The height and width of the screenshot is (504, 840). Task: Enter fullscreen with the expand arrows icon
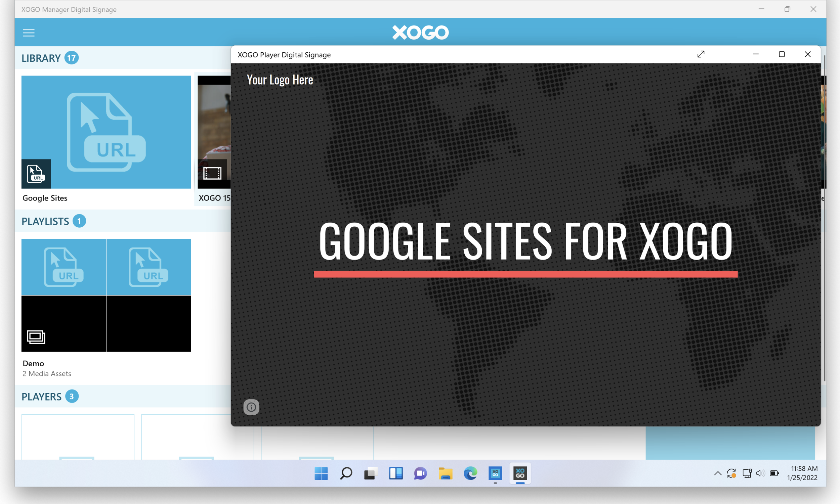701,54
